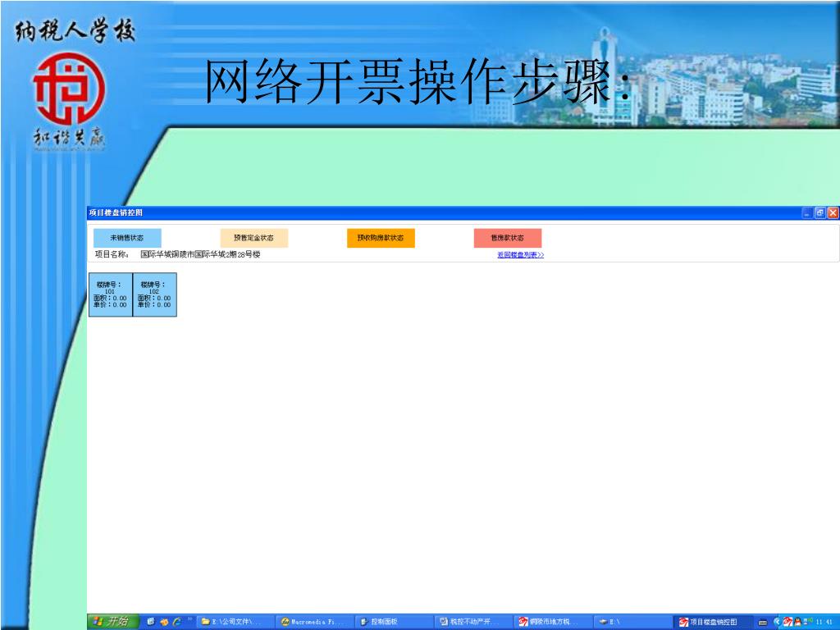This screenshot has height=630, width=840.
Task: Select room unit 102 tile
Action: (x=155, y=294)
